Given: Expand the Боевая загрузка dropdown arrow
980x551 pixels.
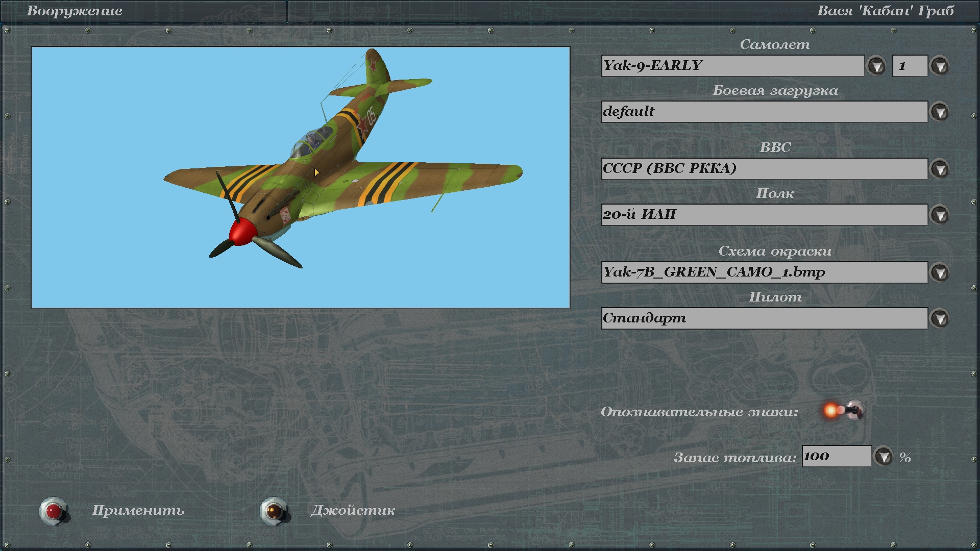Looking at the screenshot, I should [x=940, y=112].
